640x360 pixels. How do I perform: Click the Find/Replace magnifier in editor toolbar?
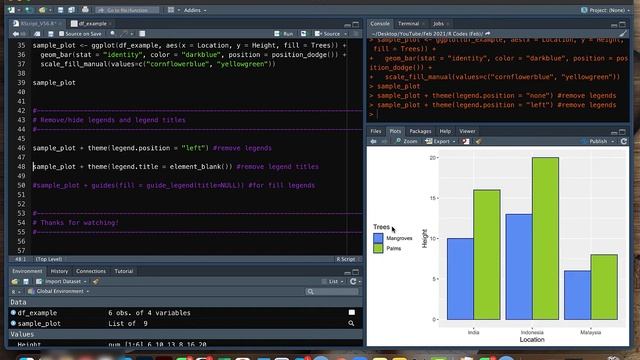(x=113, y=34)
